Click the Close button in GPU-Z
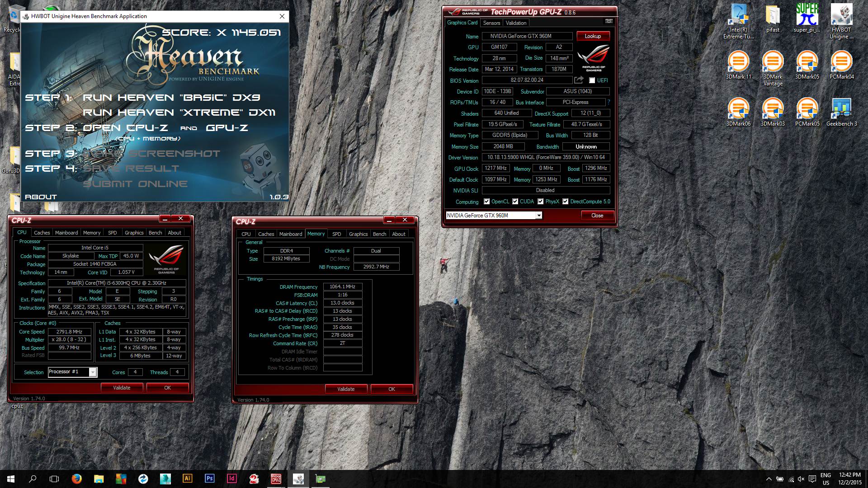 [x=597, y=216]
